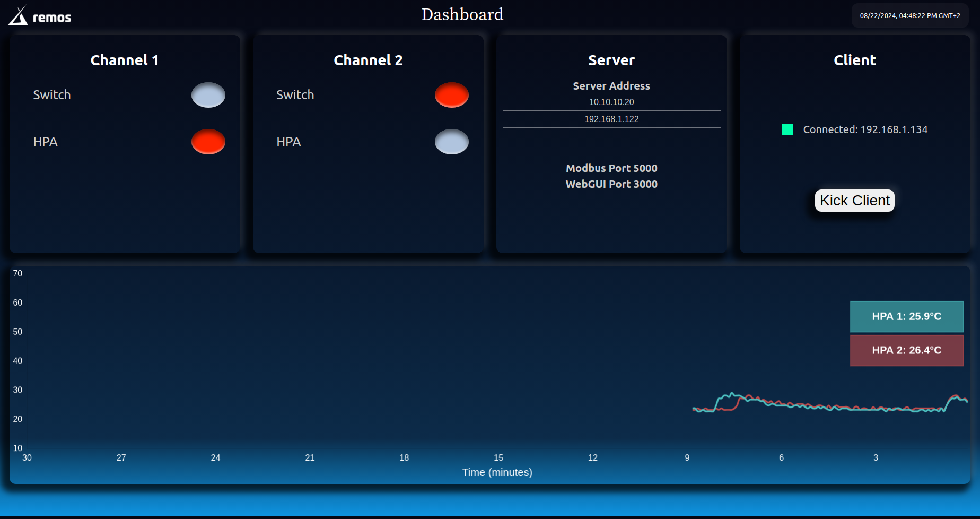Click the date and time display

tap(910, 15)
